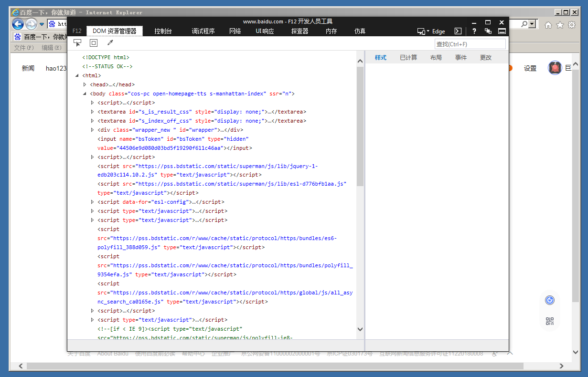Open the 编辑(E) menu in IE
The width and height of the screenshot is (588, 377).
52,48
